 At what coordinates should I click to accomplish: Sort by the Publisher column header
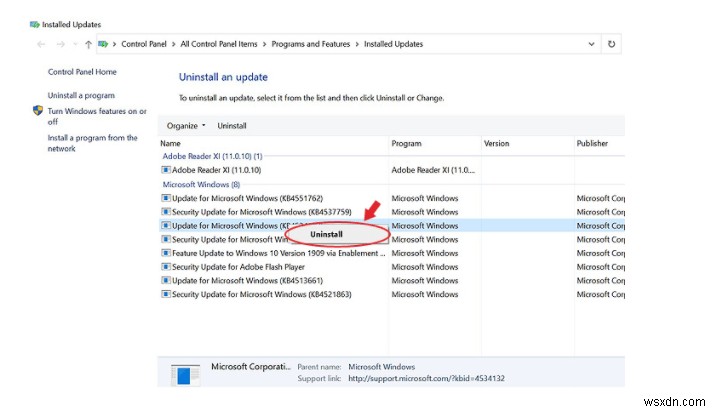click(x=592, y=143)
